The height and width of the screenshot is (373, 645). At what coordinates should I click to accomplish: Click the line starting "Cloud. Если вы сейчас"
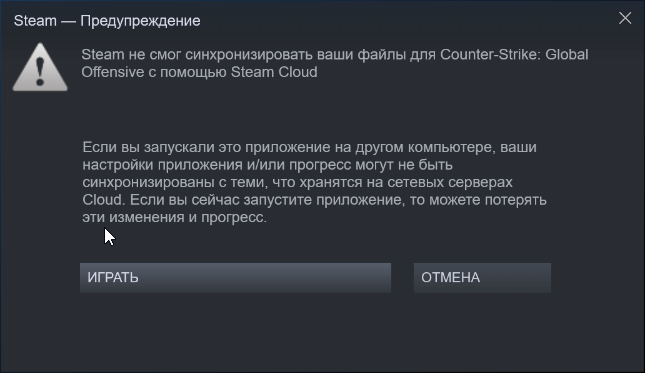[x=314, y=200]
